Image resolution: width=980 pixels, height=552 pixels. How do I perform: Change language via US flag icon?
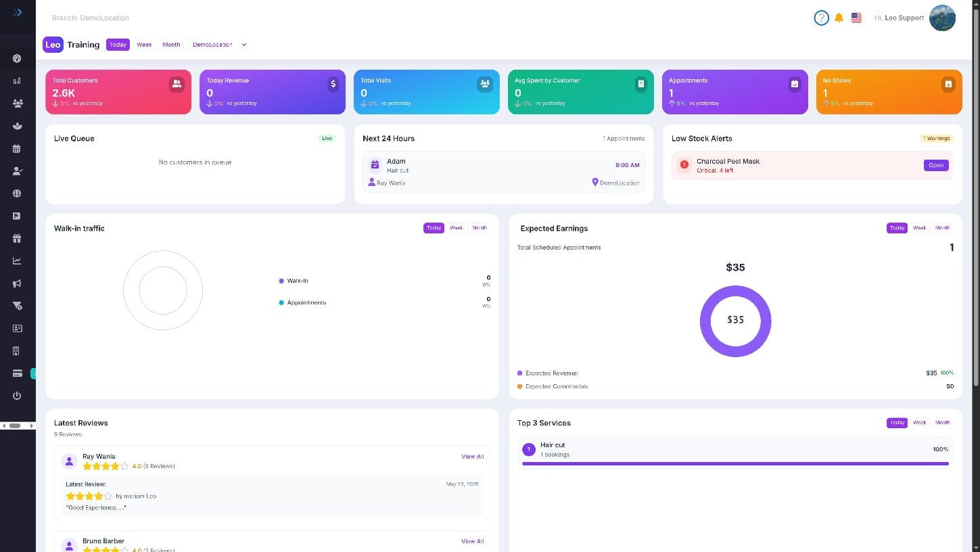pyautogui.click(x=856, y=18)
